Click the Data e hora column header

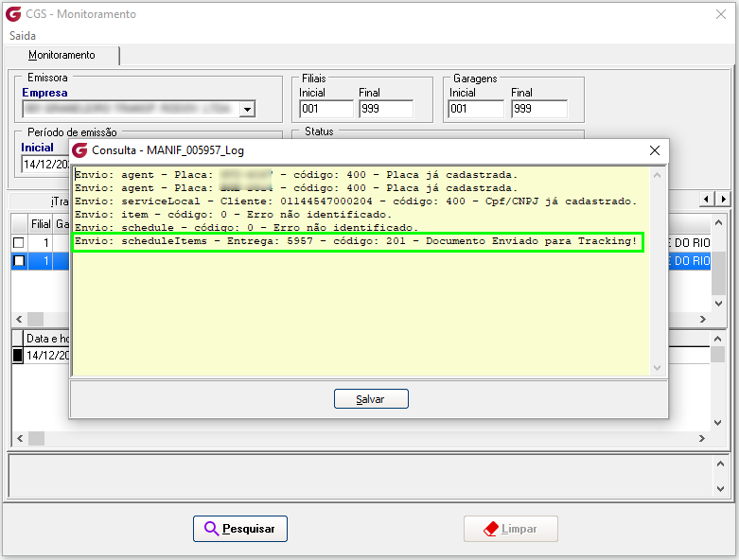[47, 339]
